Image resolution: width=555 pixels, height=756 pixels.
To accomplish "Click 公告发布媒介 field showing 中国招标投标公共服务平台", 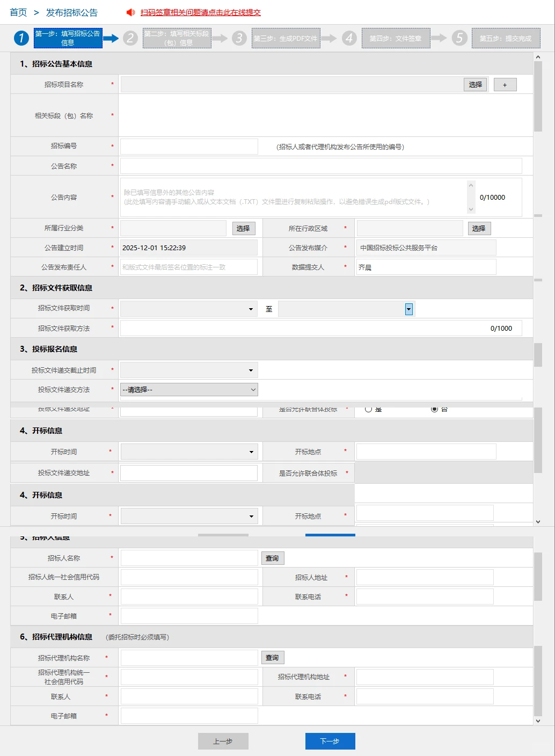I will 426,248.
